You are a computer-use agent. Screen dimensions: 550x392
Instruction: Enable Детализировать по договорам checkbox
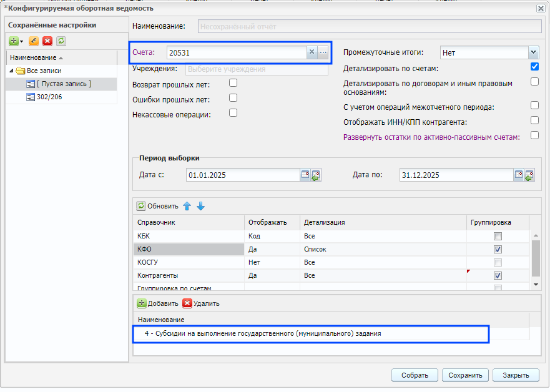point(534,82)
